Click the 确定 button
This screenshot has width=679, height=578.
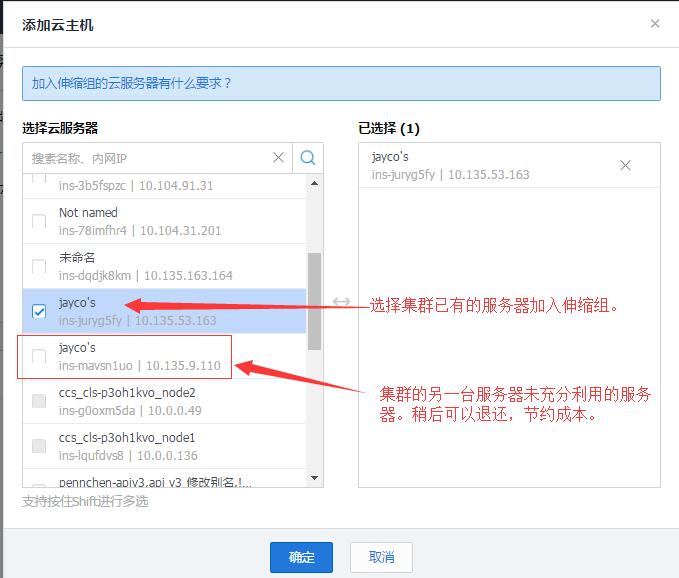[x=301, y=557]
